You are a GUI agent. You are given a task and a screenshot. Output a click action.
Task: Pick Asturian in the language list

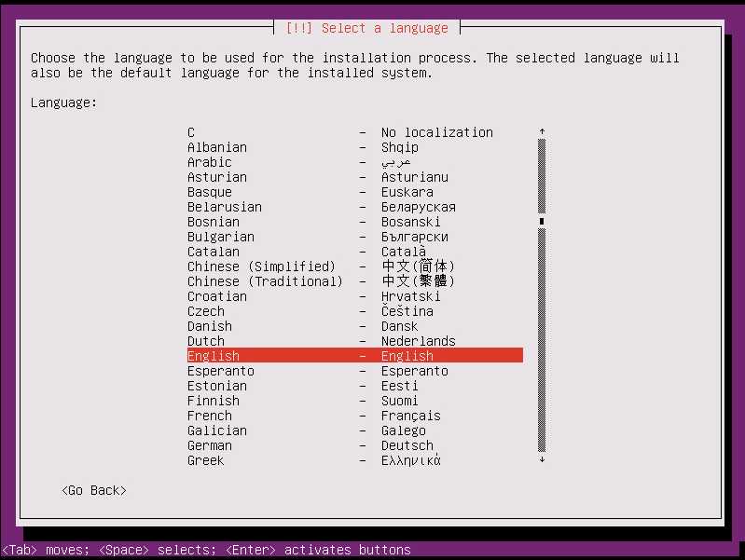coord(355,177)
